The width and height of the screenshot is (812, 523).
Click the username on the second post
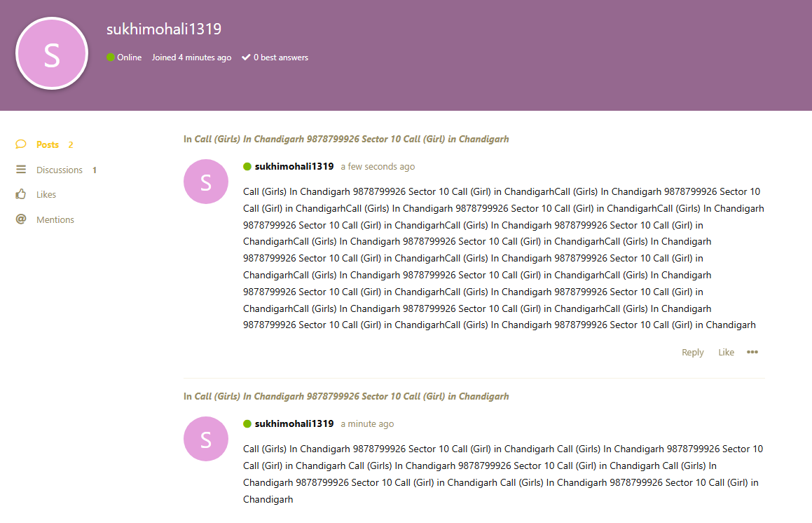[x=294, y=423]
